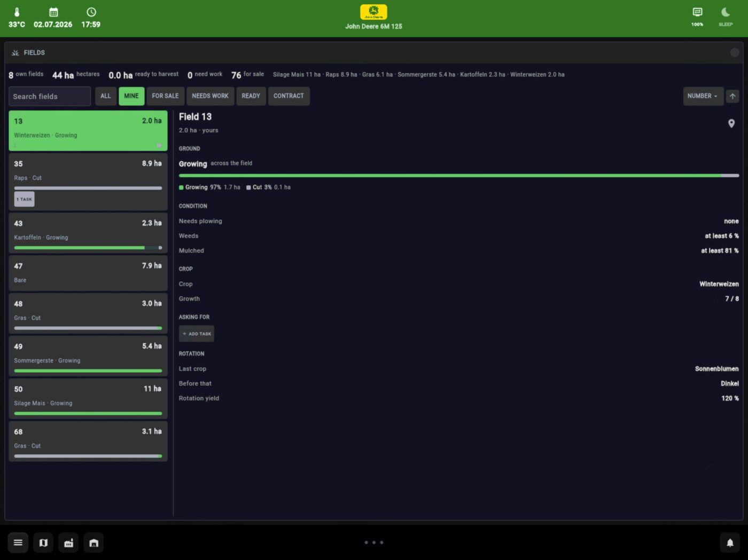Add a task for Field 13

coord(197,334)
